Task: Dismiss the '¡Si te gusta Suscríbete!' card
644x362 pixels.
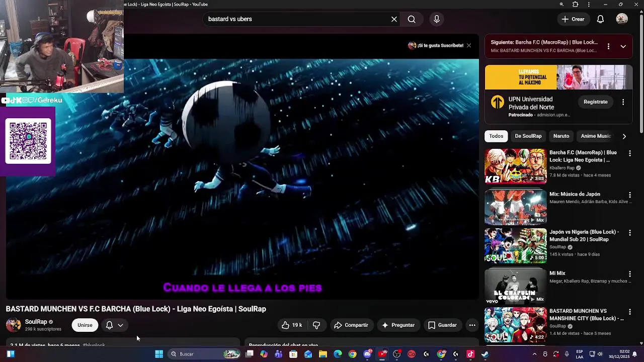Action: click(x=469, y=45)
